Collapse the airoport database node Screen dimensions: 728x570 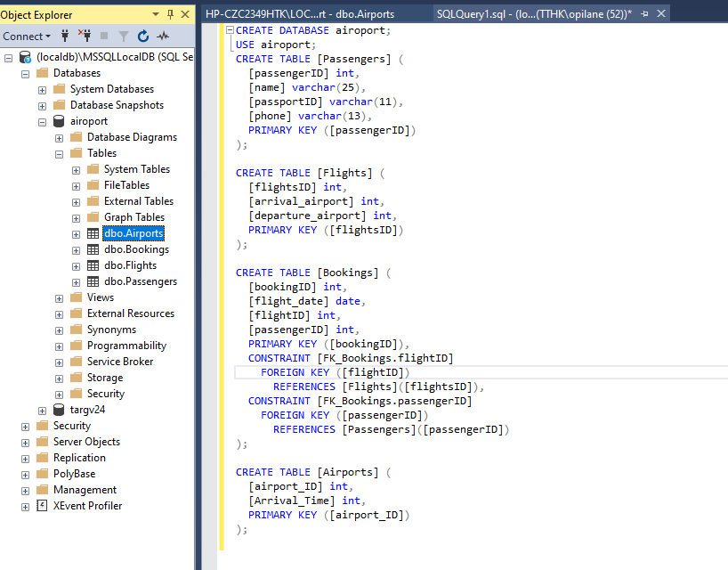point(42,122)
